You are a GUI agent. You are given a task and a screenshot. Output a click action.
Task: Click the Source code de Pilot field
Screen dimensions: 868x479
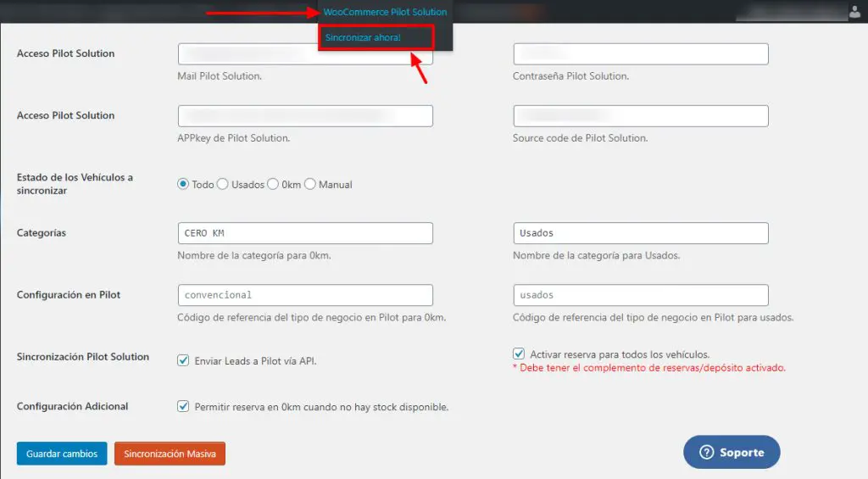(641, 116)
